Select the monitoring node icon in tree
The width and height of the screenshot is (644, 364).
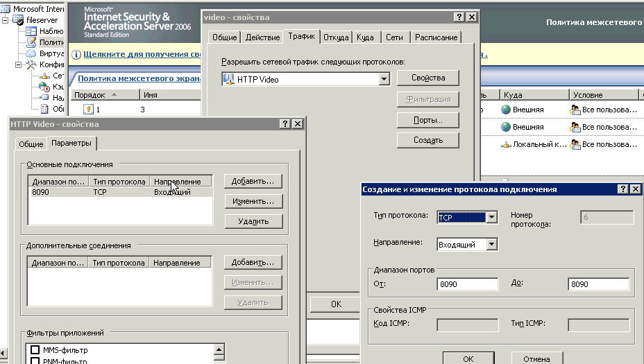pyautogui.click(x=31, y=31)
